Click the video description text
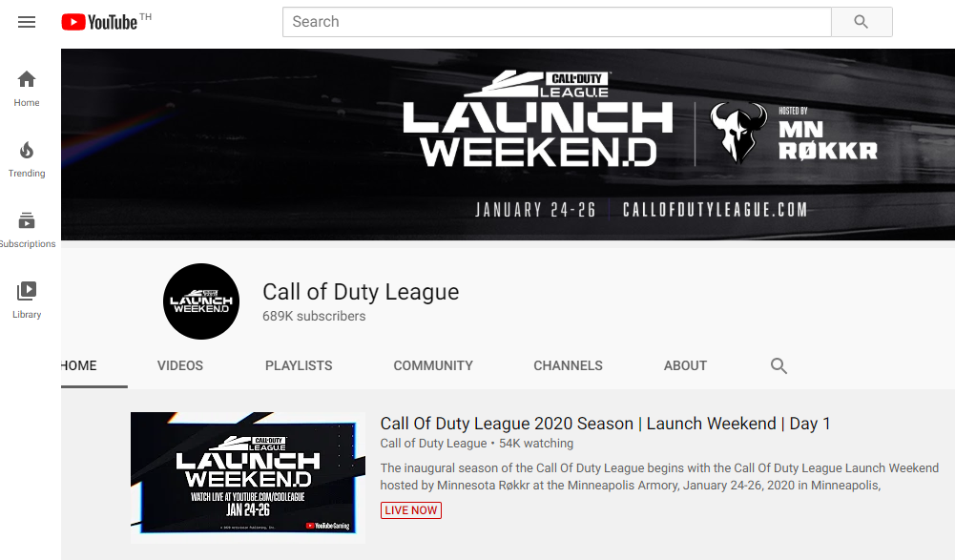This screenshot has height=560, width=955. [x=659, y=476]
